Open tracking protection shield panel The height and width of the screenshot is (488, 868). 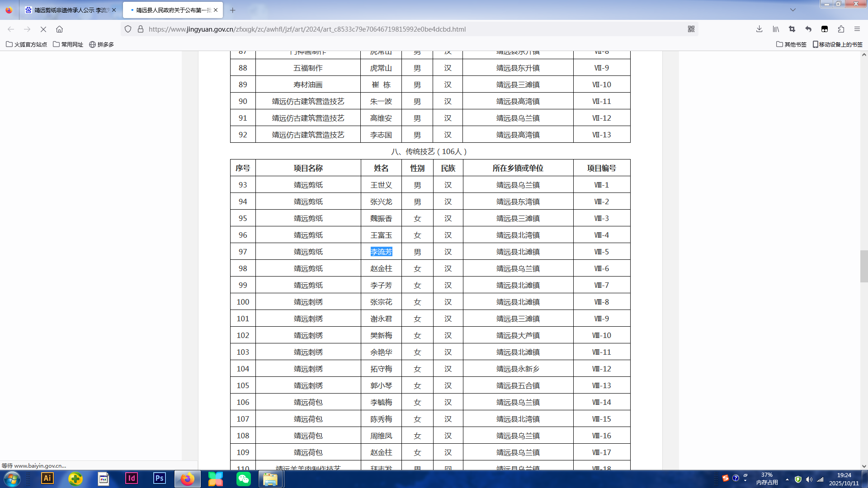[128, 29]
